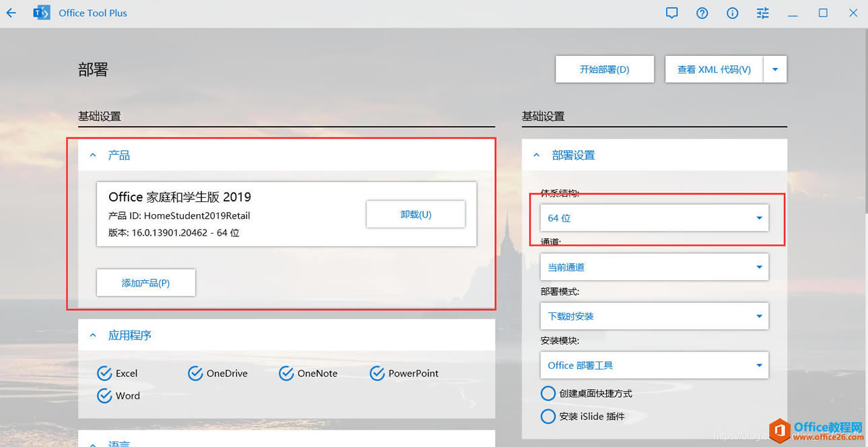Click the 卸载(U) button for Office 2019
The width and height of the screenshot is (868, 447).
point(415,214)
